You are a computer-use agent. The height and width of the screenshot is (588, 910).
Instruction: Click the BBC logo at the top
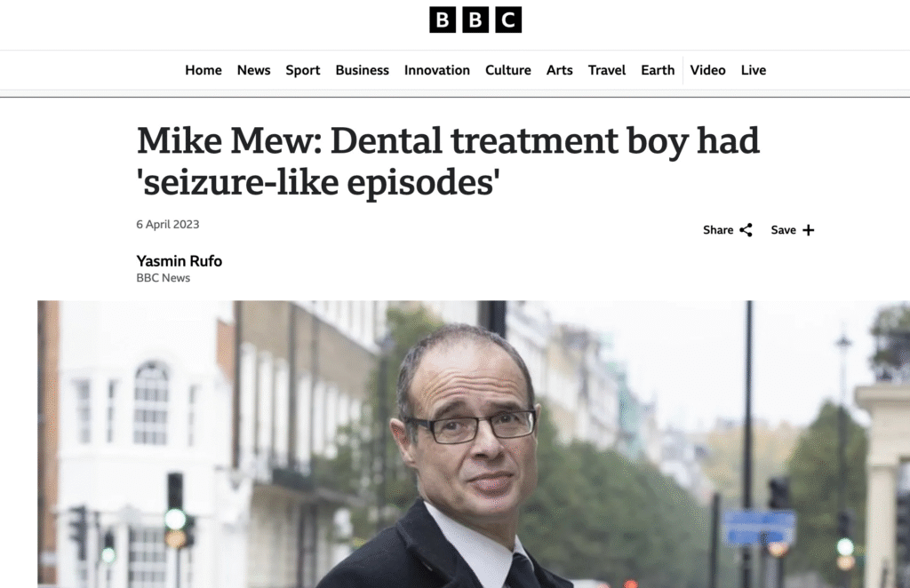point(475,20)
